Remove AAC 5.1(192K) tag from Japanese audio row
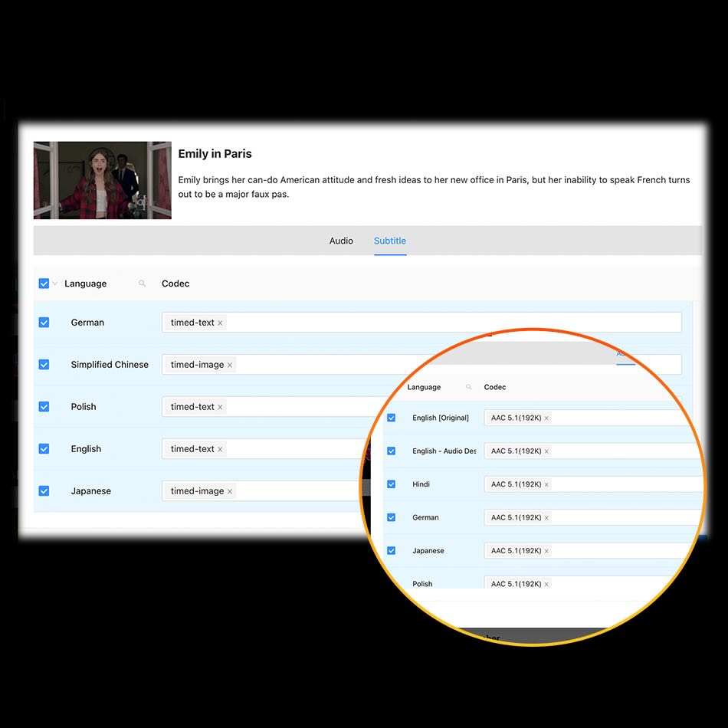 coord(546,551)
